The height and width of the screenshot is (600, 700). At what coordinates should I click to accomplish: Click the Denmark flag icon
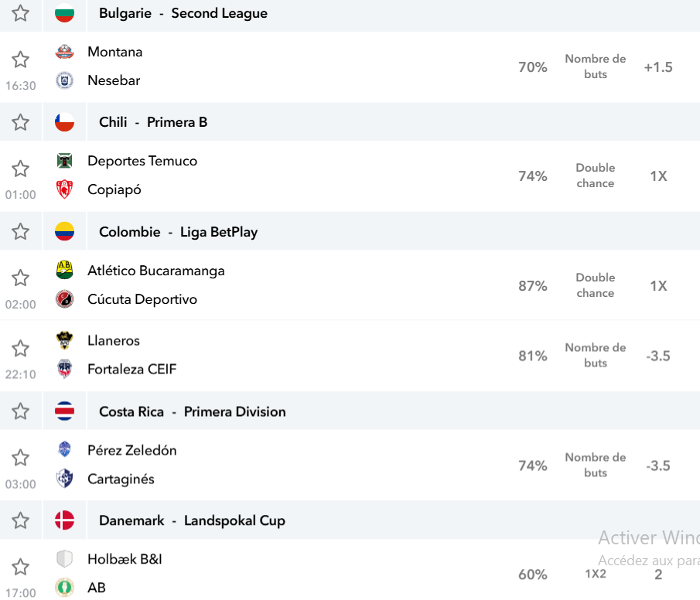coord(64,520)
